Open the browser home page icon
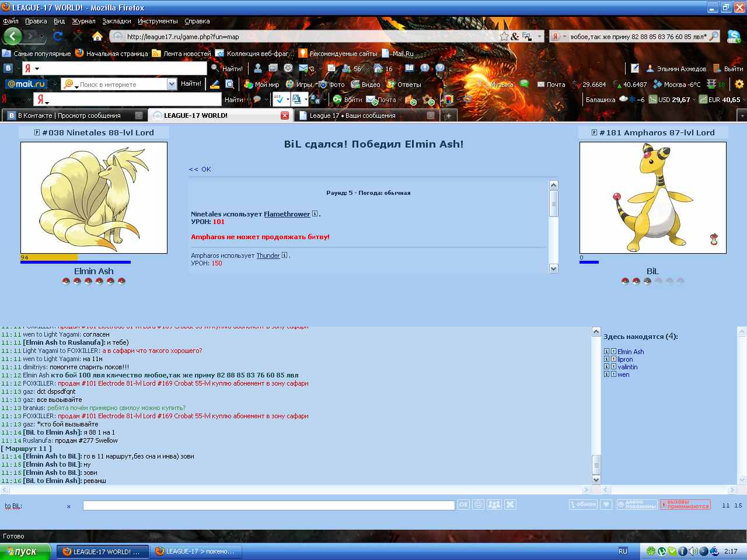747x560 pixels. tap(97, 36)
